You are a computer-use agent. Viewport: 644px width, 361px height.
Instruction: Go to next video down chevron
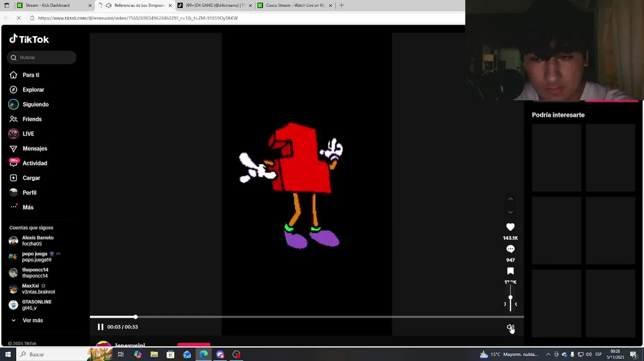click(x=510, y=213)
